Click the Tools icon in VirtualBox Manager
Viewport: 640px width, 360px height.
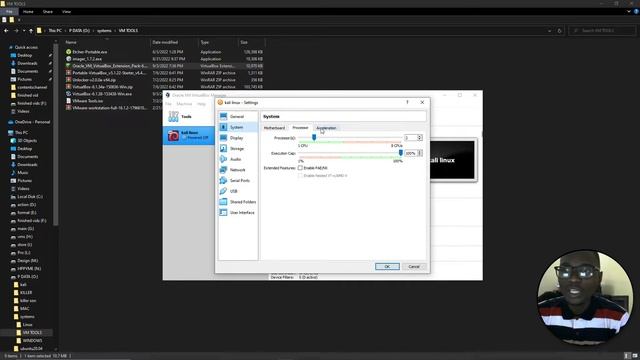click(x=173, y=116)
